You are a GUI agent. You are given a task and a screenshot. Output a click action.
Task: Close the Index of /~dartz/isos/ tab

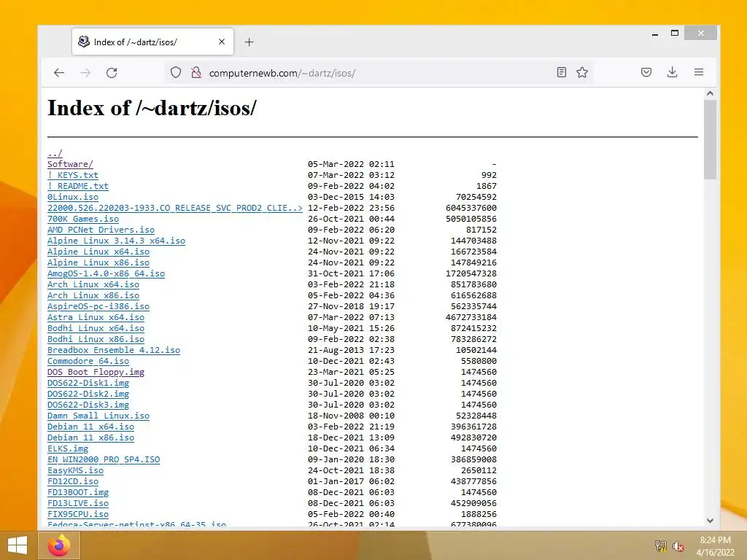point(222,42)
